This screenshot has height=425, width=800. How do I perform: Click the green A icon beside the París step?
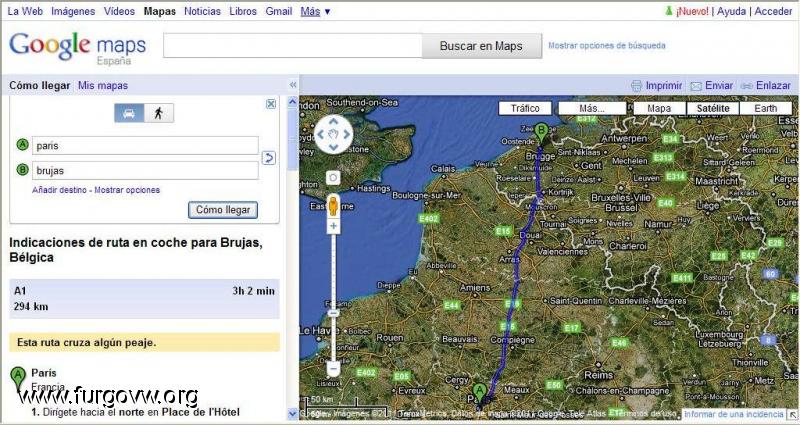click(x=18, y=378)
